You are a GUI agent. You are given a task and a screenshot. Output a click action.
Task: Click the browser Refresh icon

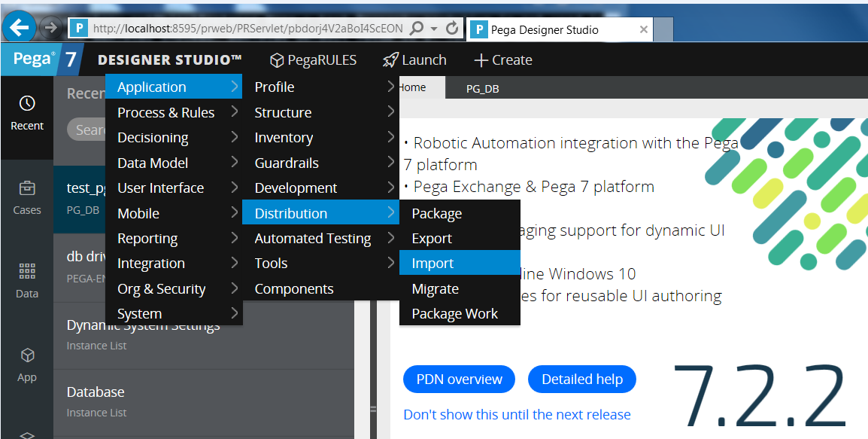point(452,29)
